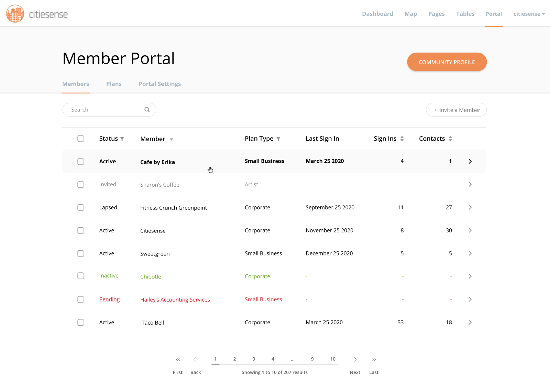Viewport: 550px width, 392px height.
Task: Click Last Sign In column header
Action: (322, 139)
